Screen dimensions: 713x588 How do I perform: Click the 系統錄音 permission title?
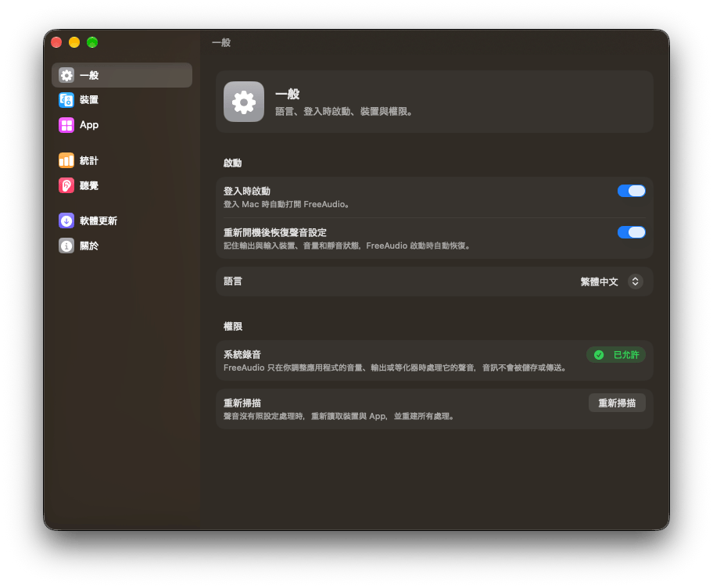coord(242,354)
